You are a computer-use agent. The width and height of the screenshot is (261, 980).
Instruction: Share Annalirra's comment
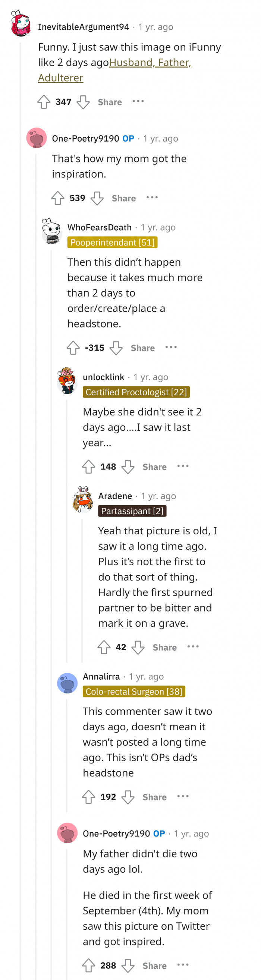[154, 797]
